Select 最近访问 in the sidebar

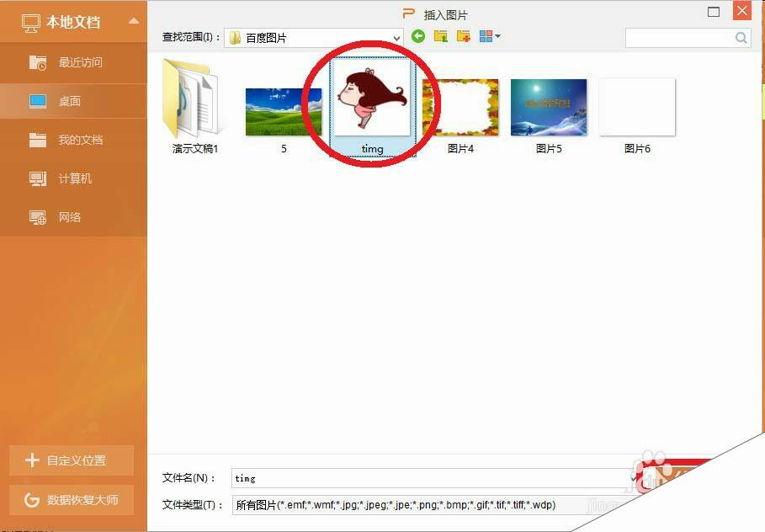(72, 62)
